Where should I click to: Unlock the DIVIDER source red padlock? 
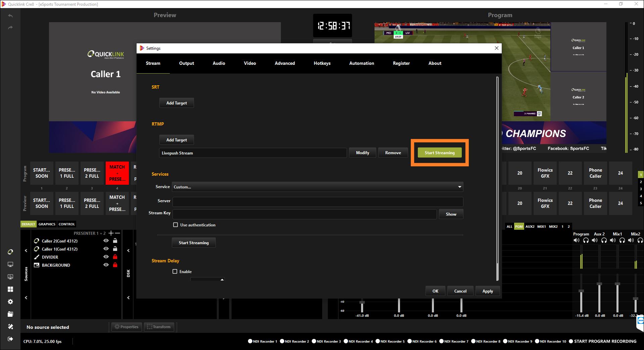115,257
